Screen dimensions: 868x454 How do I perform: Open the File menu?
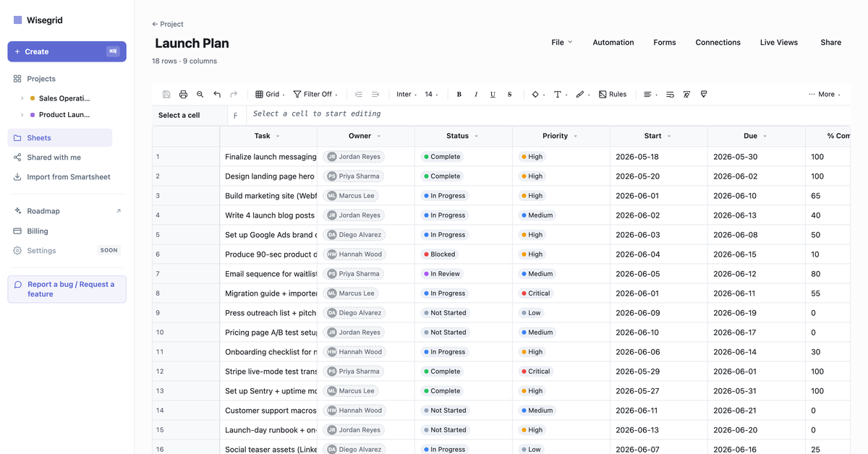point(561,42)
